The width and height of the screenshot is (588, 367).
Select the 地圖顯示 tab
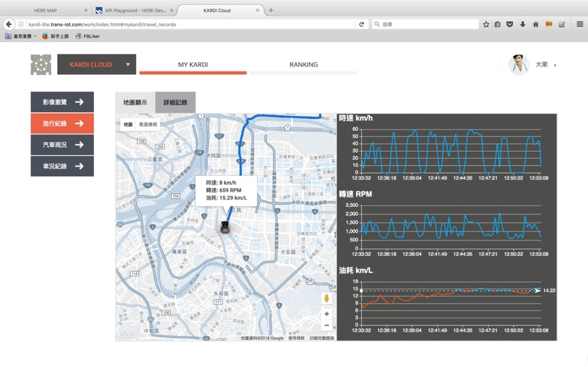(135, 102)
